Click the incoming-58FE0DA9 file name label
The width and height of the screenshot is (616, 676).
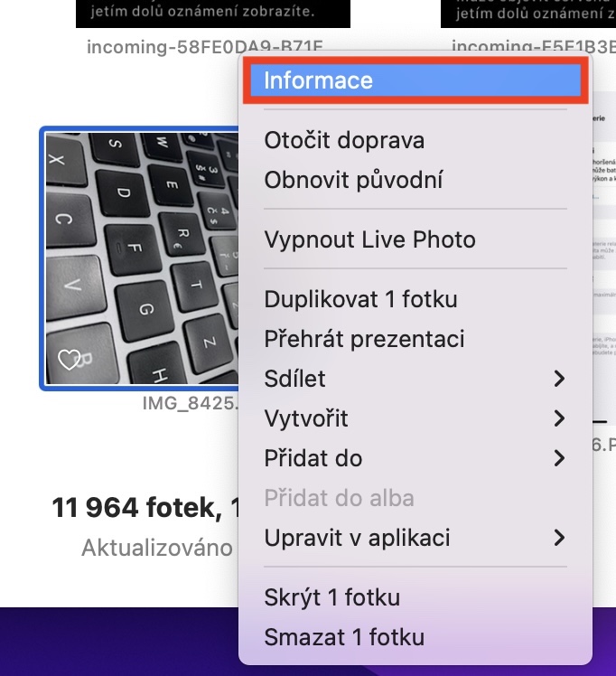point(205,47)
